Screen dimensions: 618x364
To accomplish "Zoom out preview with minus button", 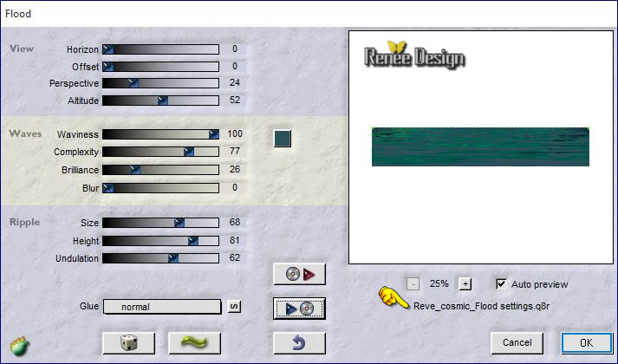I will [413, 283].
